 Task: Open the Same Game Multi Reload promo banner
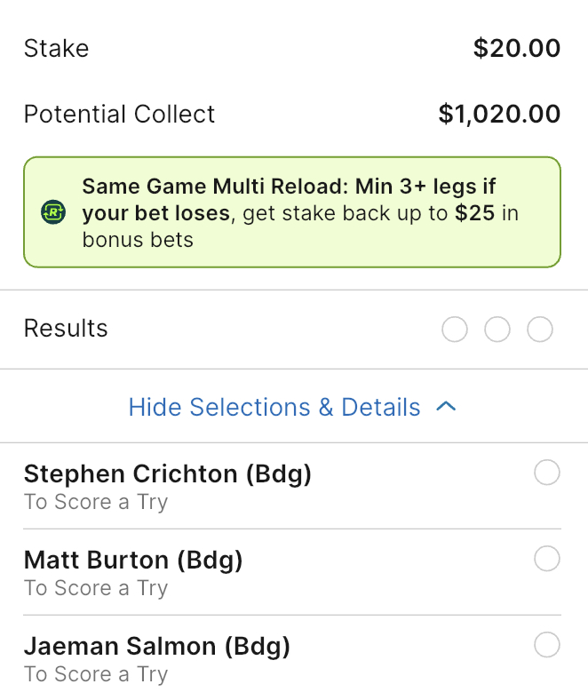(293, 212)
